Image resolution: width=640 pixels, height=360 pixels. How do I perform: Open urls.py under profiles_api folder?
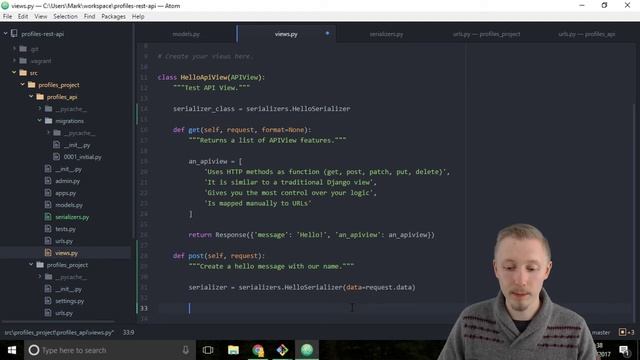pyautogui.click(x=64, y=241)
